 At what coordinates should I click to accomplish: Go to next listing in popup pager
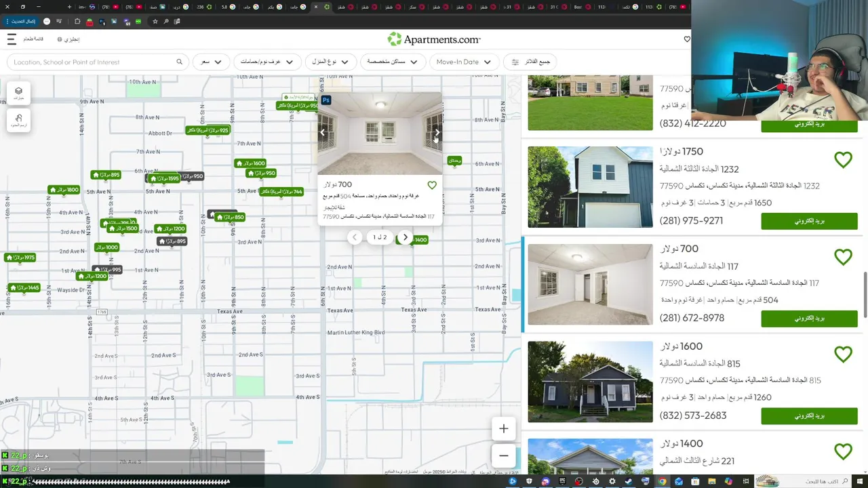pos(405,237)
